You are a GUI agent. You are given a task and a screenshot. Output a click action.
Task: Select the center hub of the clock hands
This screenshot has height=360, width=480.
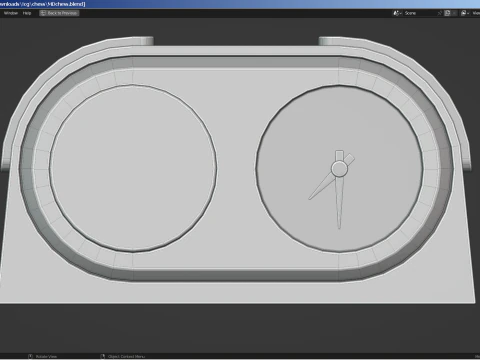coord(339,169)
